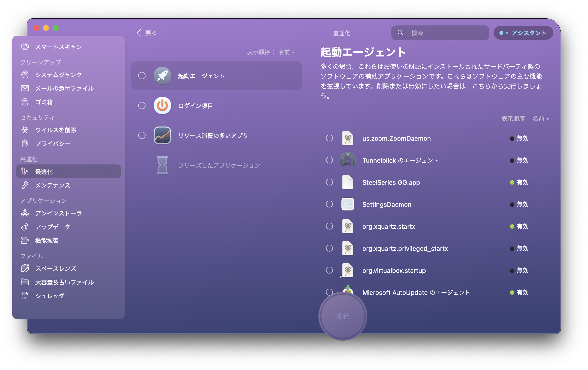Open the Maintenance wrench icon
The height and width of the screenshot is (370, 588).
pyautogui.click(x=25, y=185)
